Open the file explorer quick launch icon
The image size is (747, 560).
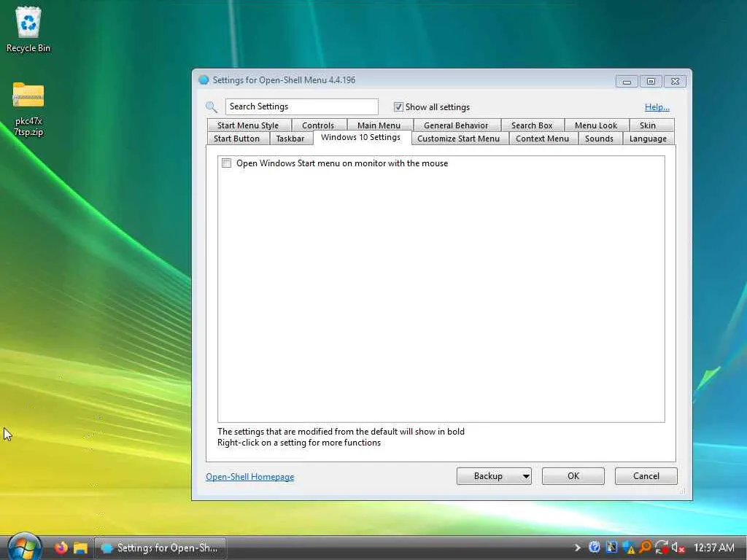click(80, 548)
